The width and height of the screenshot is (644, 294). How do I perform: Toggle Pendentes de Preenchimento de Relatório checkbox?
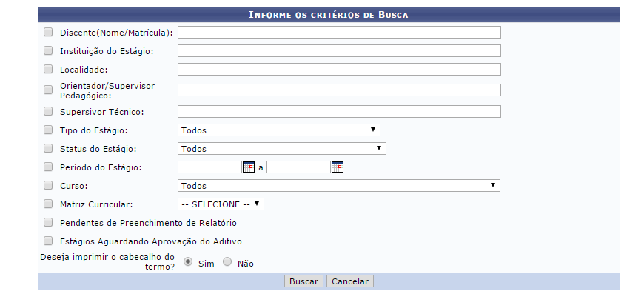point(48,223)
